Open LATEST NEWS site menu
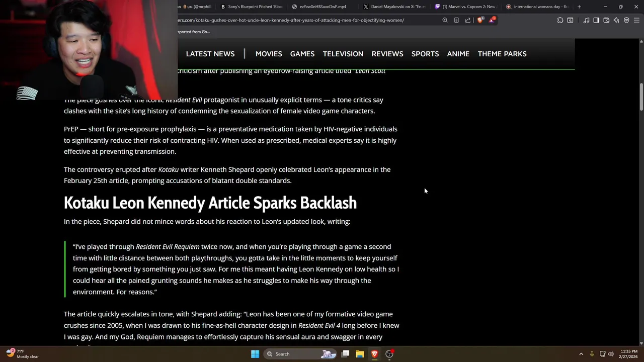Viewport: 644px width, 362px height. click(210, 54)
